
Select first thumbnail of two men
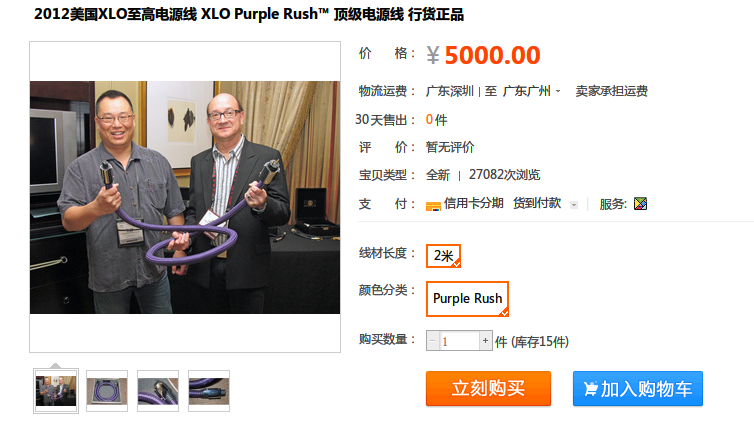click(56, 391)
